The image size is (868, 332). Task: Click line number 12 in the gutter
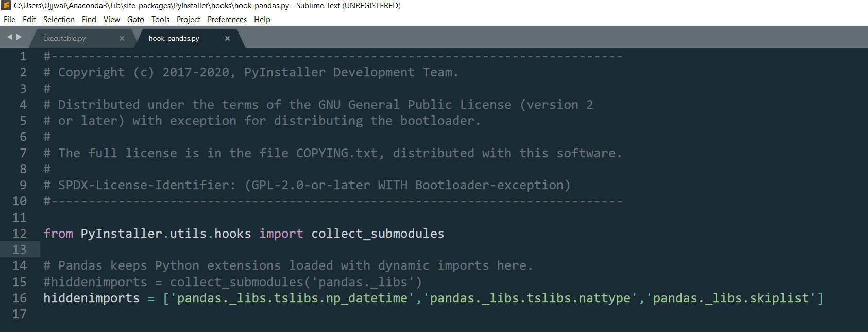click(20, 234)
